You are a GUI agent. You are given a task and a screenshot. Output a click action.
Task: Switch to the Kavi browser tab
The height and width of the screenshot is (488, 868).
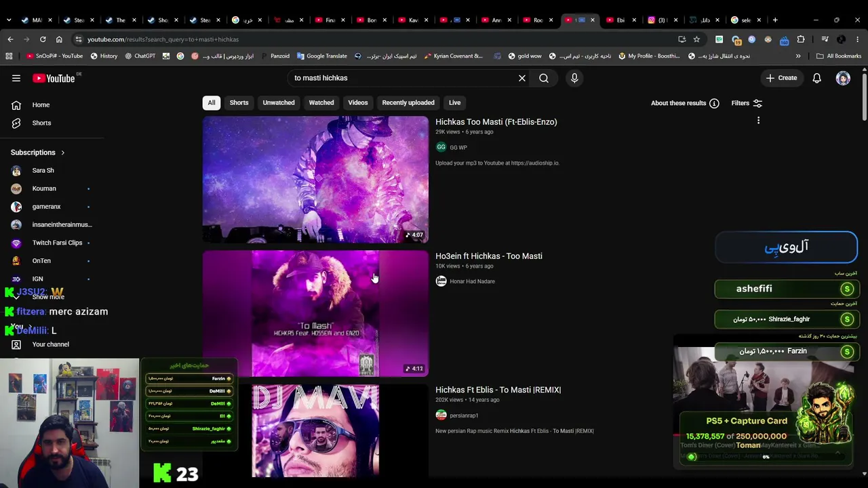(412, 20)
